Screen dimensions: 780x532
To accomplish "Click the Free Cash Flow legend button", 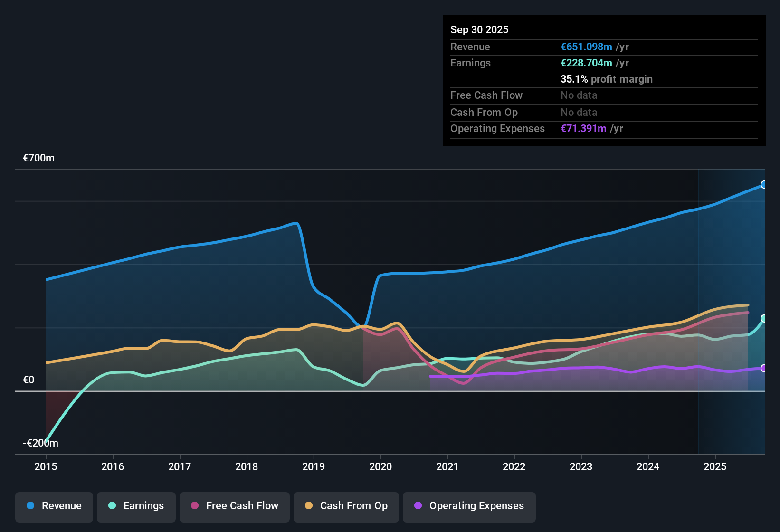I will click(234, 506).
